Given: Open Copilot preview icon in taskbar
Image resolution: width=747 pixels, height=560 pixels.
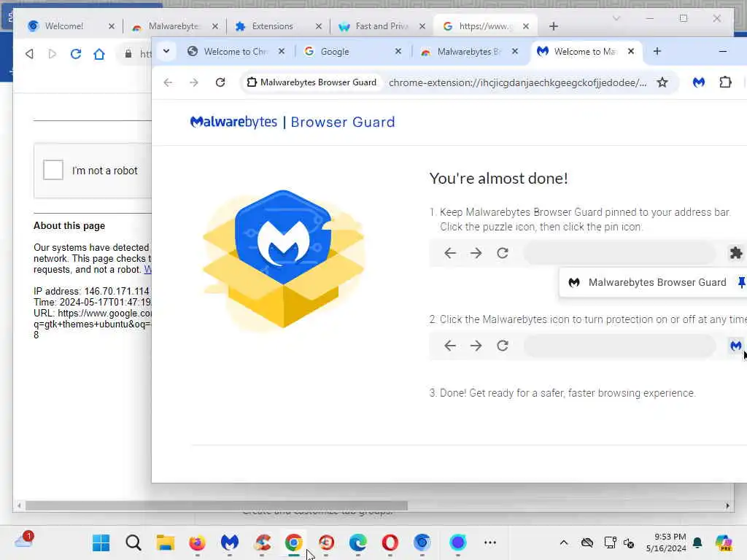Looking at the screenshot, I should click(x=724, y=542).
